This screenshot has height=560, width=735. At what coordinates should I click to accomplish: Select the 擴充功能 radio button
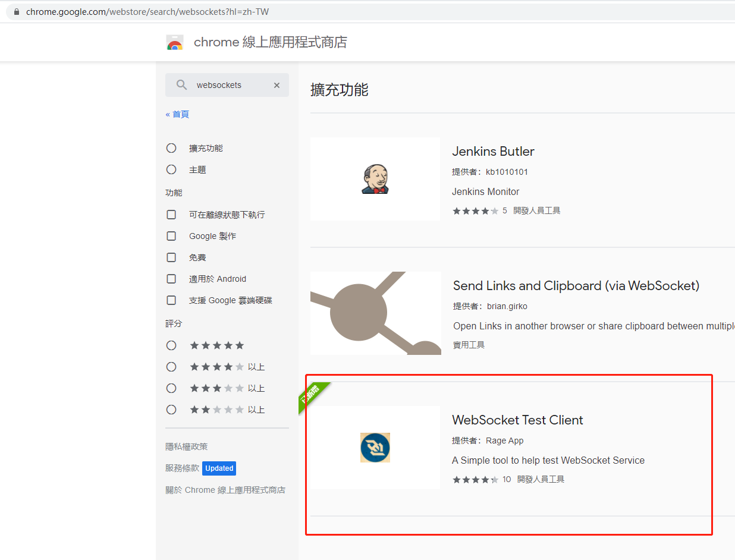(x=171, y=148)
